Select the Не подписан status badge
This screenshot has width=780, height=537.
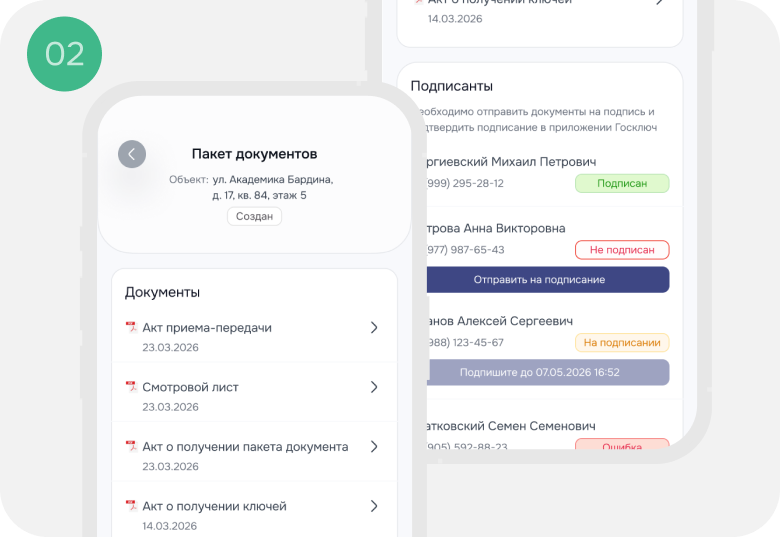[622, 250]
